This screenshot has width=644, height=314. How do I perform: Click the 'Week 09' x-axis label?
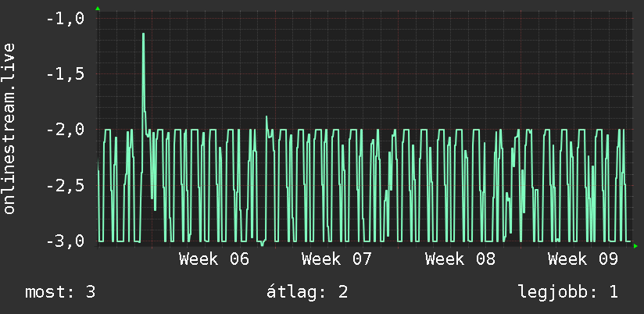coord(583,259)
